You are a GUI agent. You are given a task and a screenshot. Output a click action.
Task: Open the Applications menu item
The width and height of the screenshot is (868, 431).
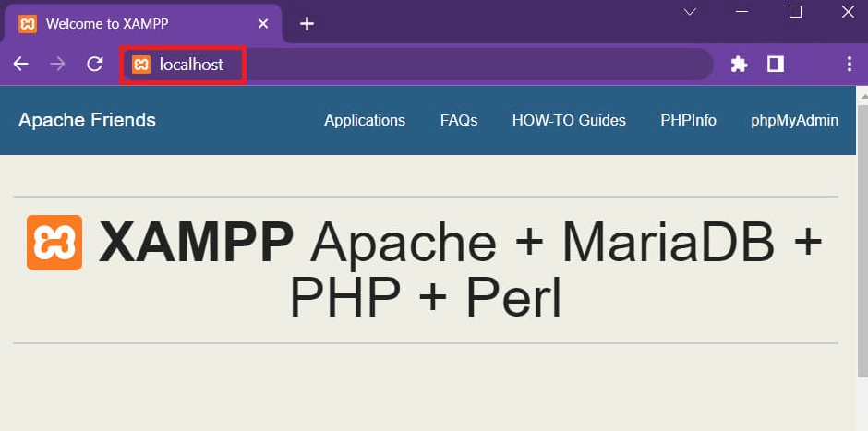point(365,120)
